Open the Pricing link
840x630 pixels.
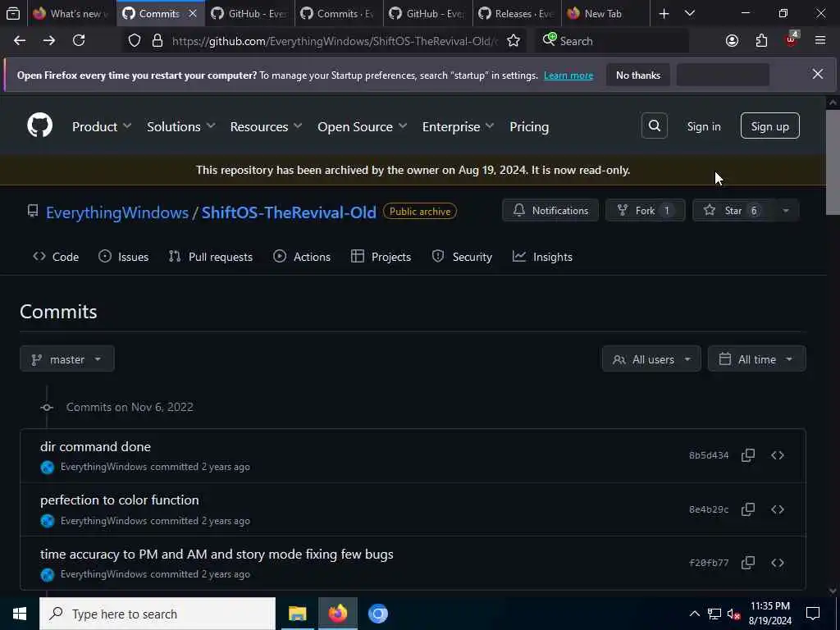click(529, 126)
